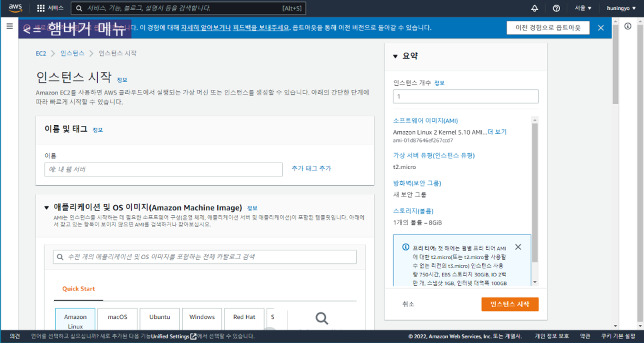Click the ami-01d87646ef267ccd7 ID text
This screenshot has width=644, height=343.
[423, 141]
